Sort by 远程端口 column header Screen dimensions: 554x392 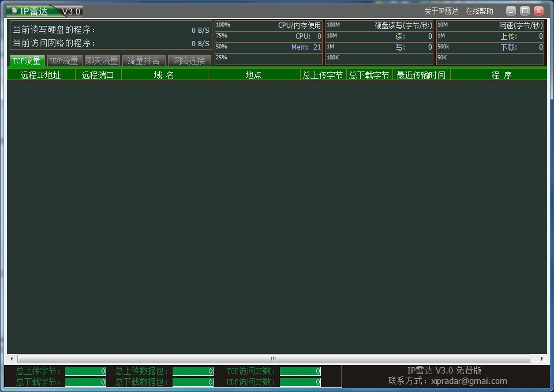click(x=98, y=75)
